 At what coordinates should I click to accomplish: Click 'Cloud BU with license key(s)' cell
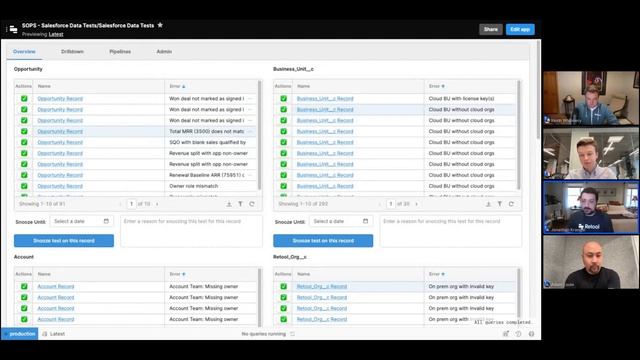(x=461, y=98)
